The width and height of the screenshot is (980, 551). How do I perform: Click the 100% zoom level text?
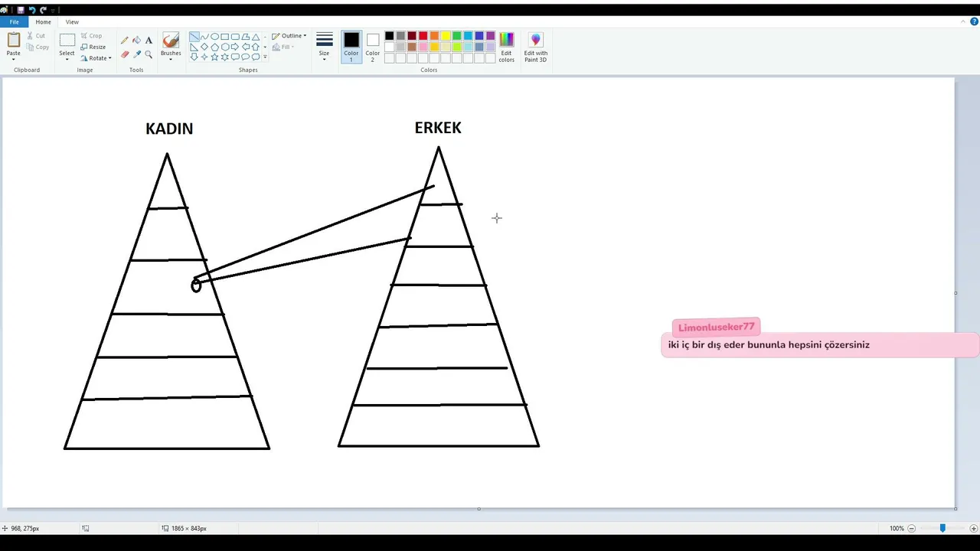click(x=897, y=528)
